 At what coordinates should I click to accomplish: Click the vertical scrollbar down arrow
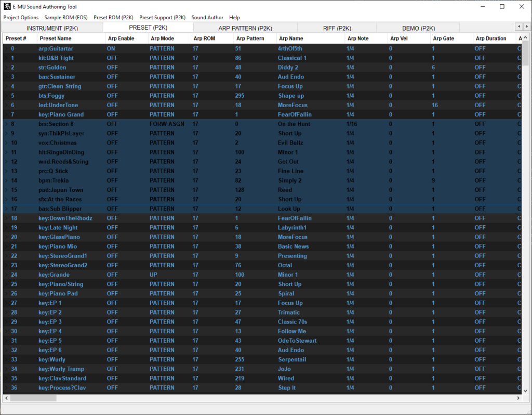pyautogui.click(x=525, y=391)
